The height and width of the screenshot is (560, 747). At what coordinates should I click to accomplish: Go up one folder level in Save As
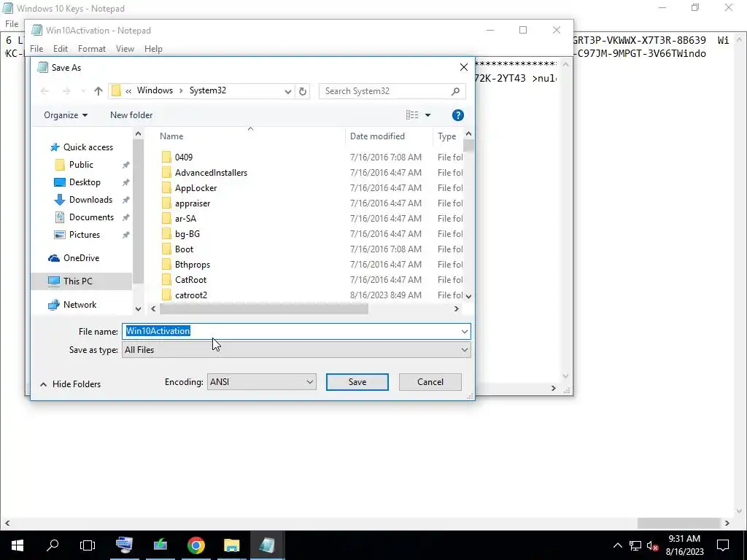coord(98,91)
